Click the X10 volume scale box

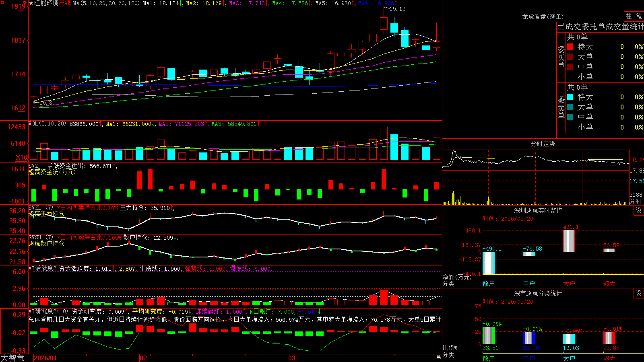[x=21, y=157]
